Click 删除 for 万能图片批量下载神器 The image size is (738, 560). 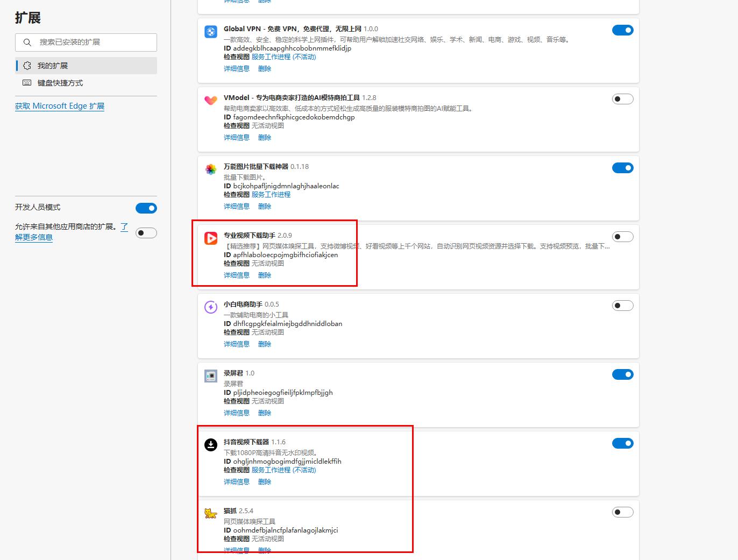[265, 207]
